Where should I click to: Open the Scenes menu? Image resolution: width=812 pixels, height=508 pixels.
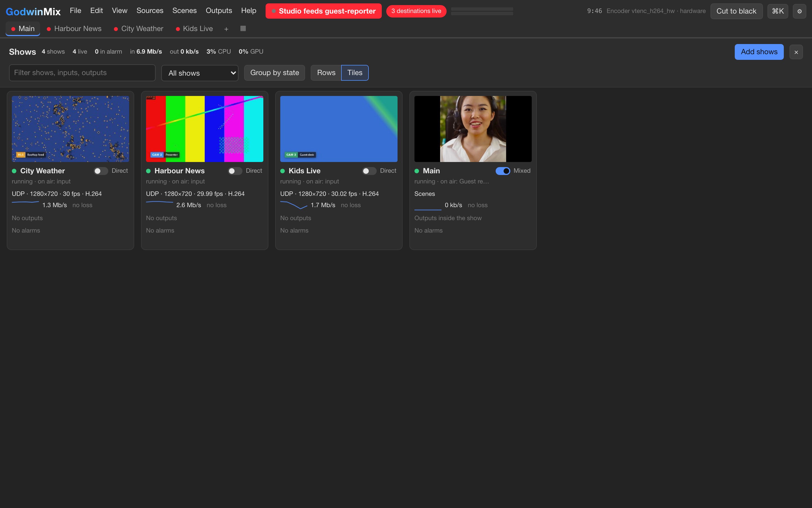click(184, 10)
